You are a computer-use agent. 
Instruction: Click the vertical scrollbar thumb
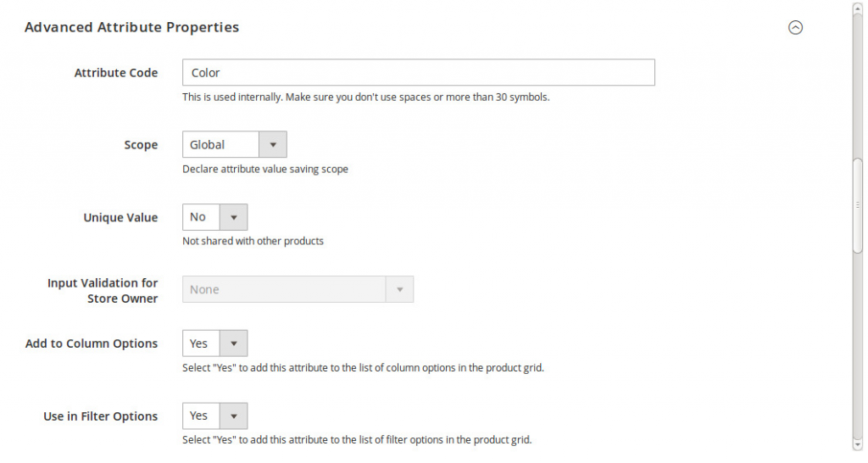point(858,204)
